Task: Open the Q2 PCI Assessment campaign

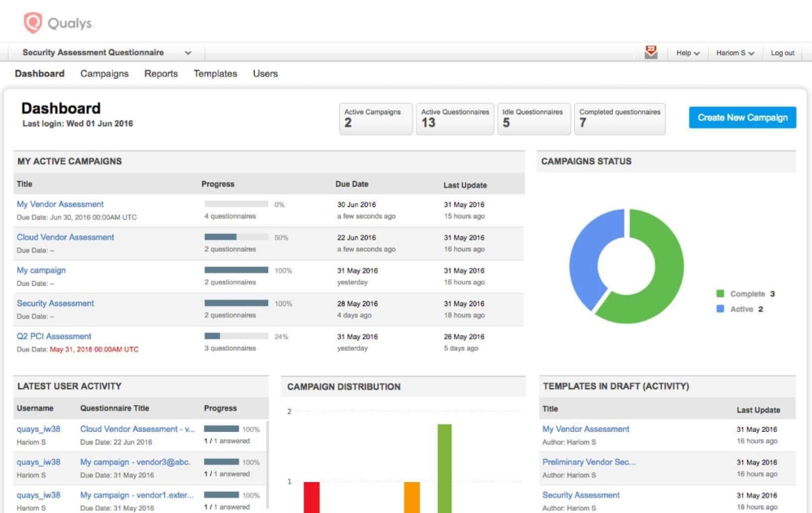Action: 54,337
